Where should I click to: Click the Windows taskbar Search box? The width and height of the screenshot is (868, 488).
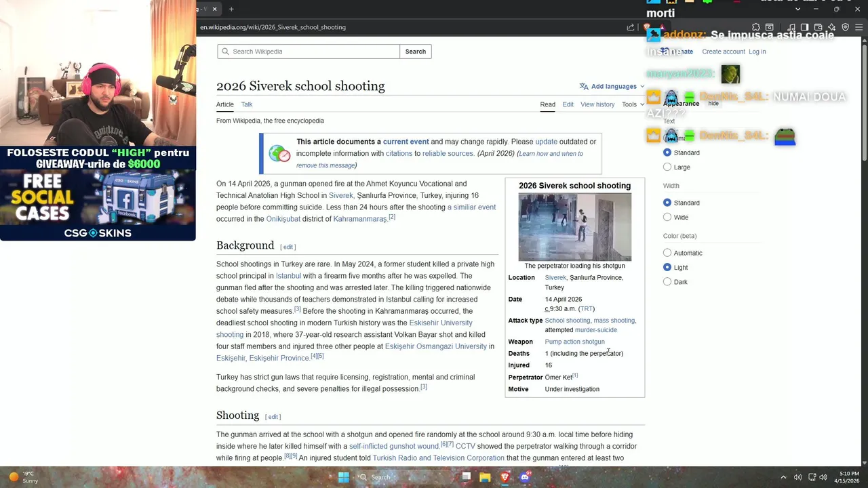(404, 477)
